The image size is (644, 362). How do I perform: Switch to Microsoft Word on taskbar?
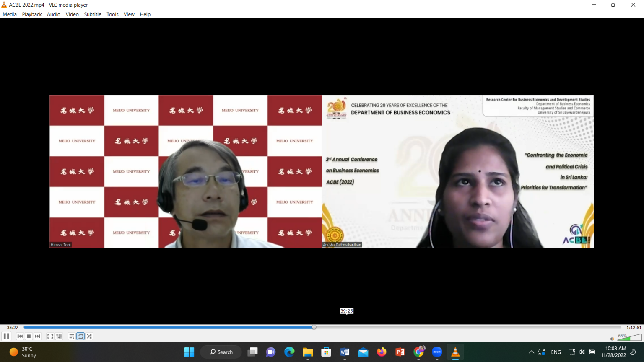point(345,352)
